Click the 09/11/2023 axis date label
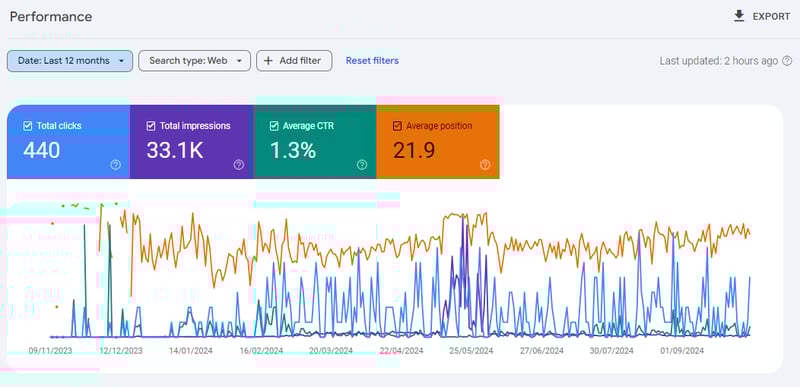The image size is (800, 387). pyautogui.click(x=51, y=351)
